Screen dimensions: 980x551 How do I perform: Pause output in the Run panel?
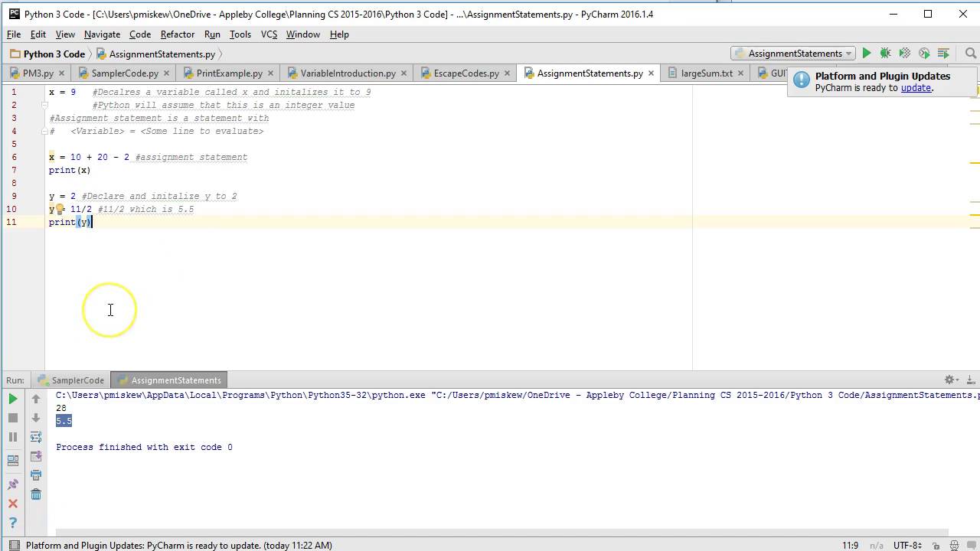13,437
